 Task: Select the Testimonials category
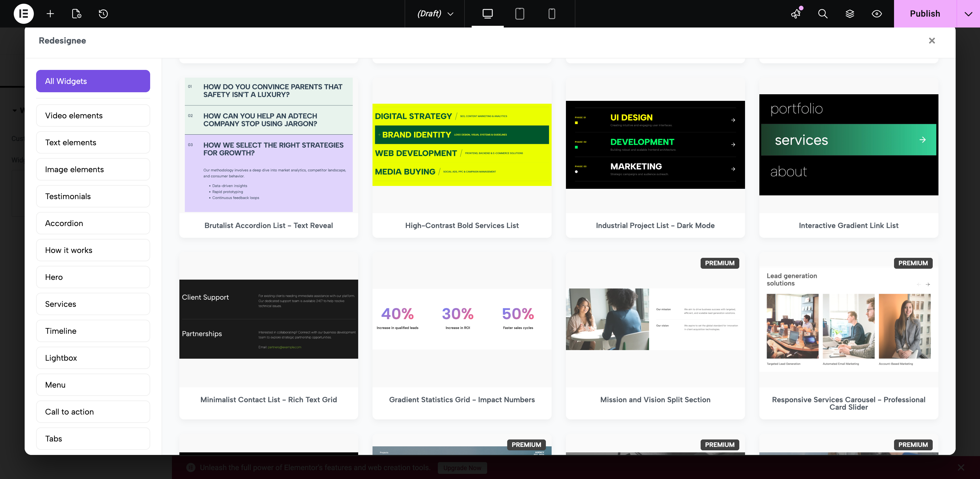pos(93,196)
